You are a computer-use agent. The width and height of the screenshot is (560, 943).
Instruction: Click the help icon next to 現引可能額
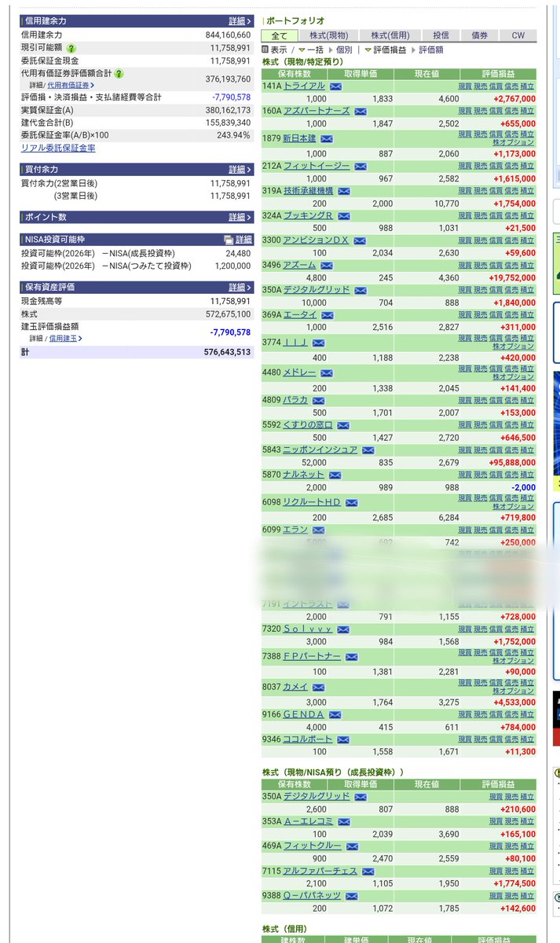coord(71,49)
